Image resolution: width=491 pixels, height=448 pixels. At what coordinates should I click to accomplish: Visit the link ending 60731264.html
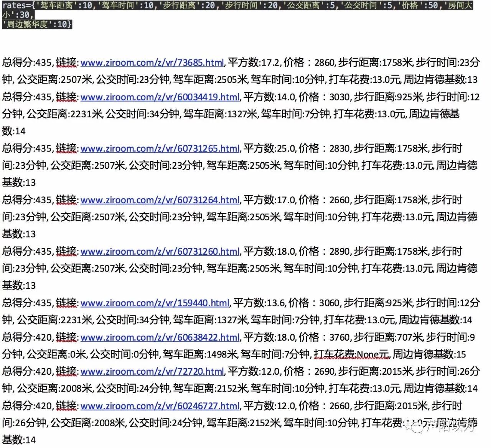pos(160,200)
